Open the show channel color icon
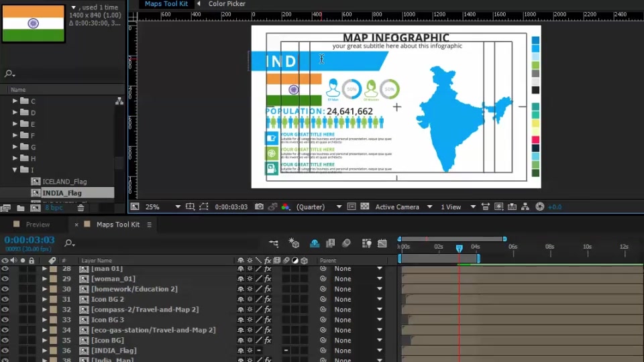 pos(286,207)
